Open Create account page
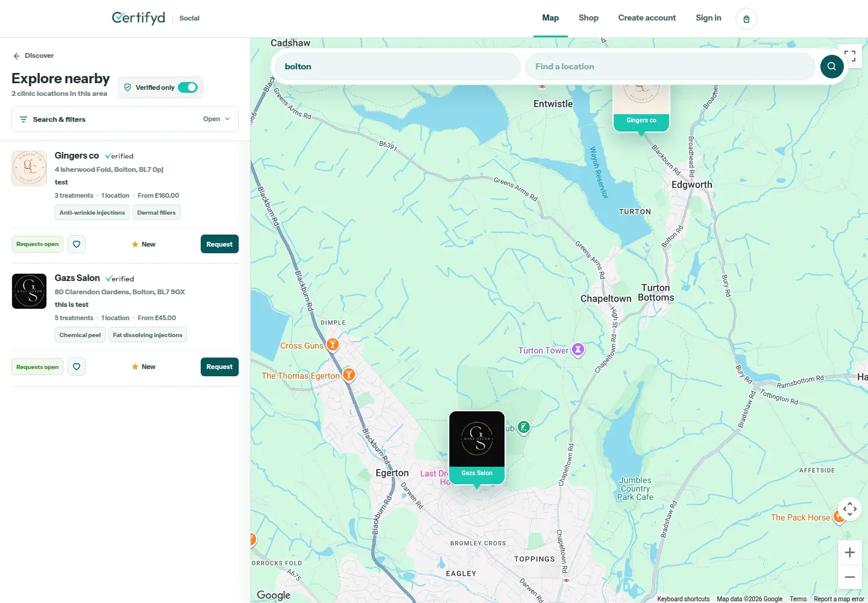 coord(647,18)
